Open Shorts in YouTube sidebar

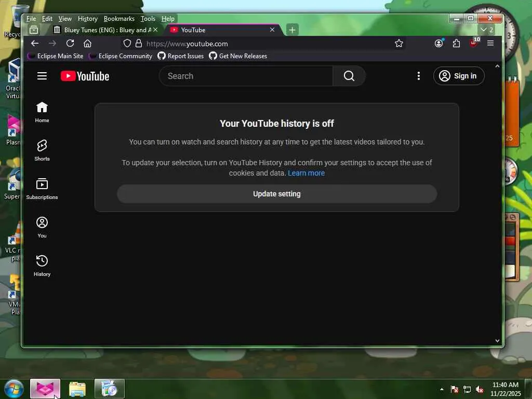click(x=42, y=150)
